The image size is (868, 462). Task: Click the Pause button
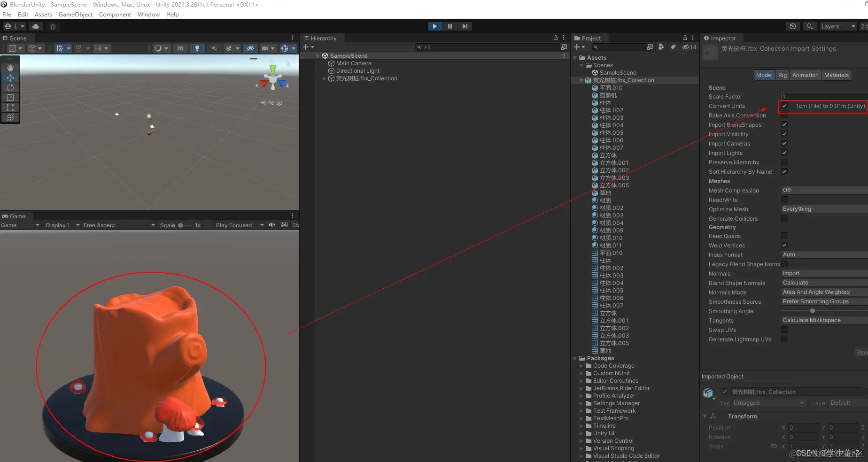pos(450,26)
